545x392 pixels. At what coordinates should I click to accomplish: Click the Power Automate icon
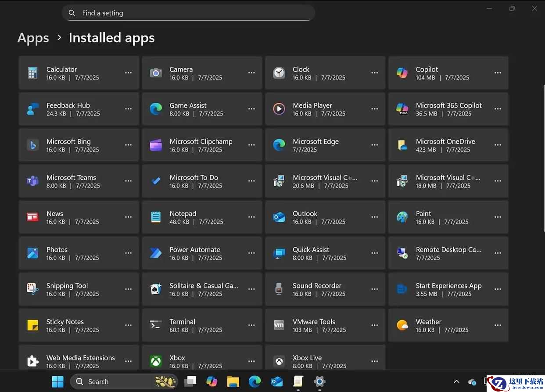pyautogui.click(x=156, y=253)
